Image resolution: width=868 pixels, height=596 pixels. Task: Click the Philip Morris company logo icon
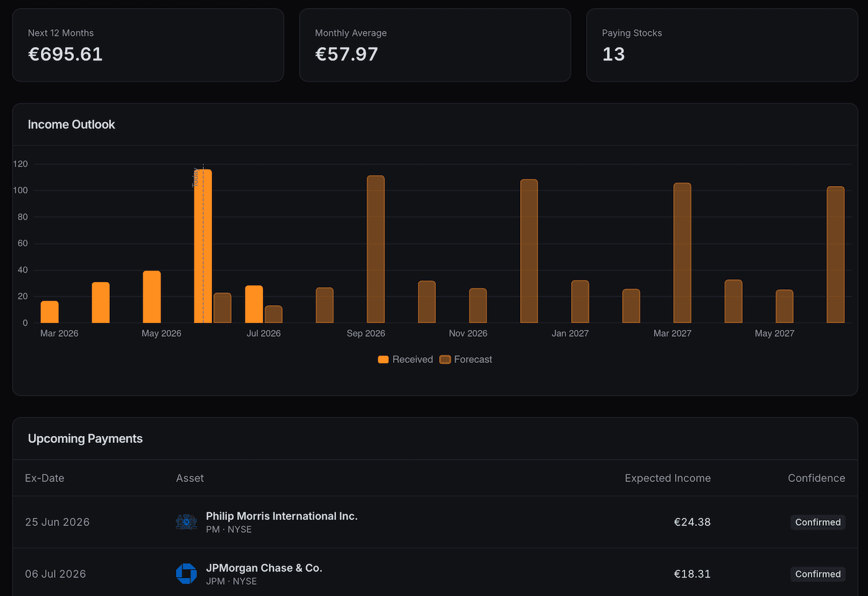186,522
